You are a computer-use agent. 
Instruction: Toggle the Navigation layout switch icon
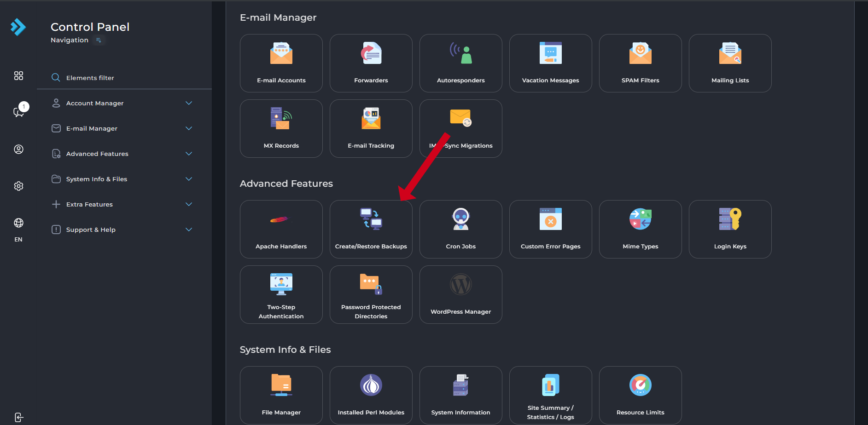(99, 40)
